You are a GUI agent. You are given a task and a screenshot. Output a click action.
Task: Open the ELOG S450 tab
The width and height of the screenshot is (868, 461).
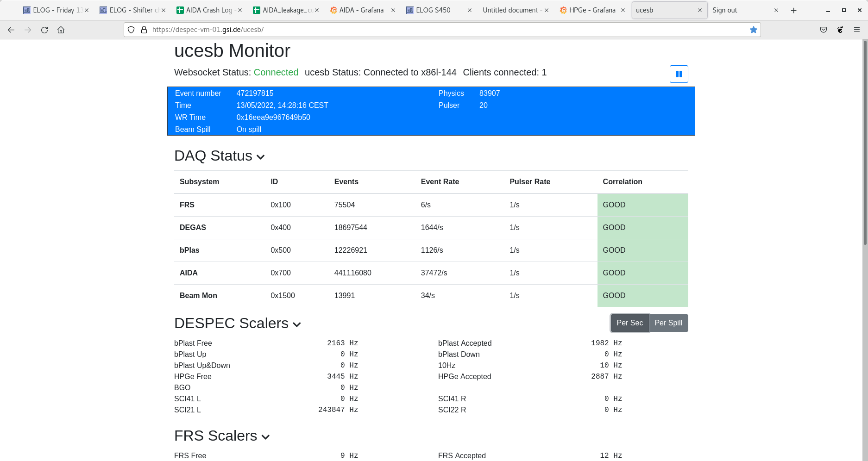coord(433,10)
